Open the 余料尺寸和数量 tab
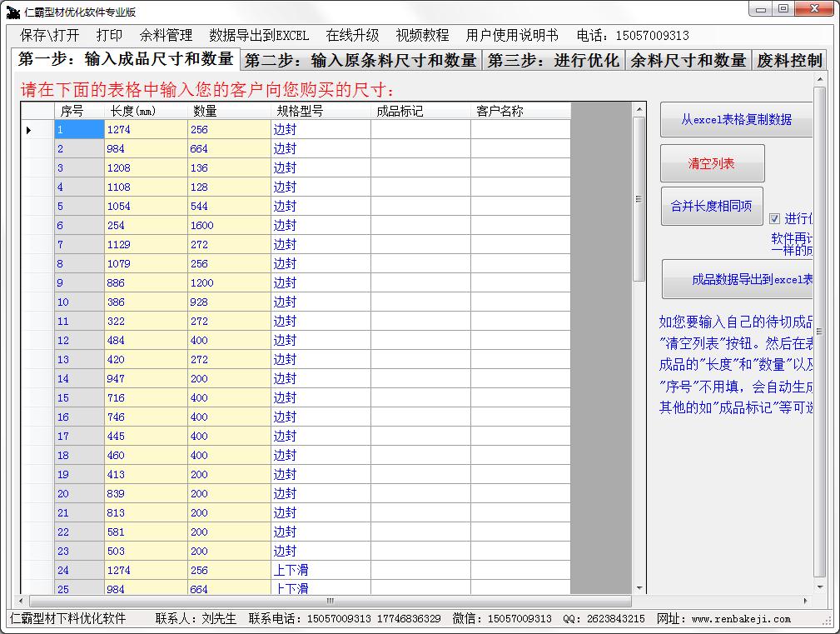The image size is (840, 634). (x=687, y=60)
